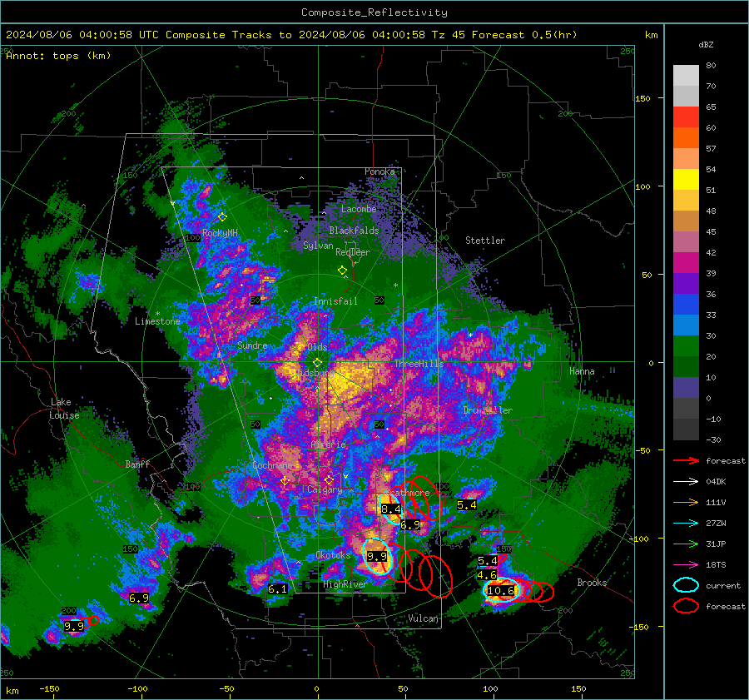Click the Hanna city label
Image resolution: width=749 pixels, height=700 pixels.
click(x=582, y=371)
